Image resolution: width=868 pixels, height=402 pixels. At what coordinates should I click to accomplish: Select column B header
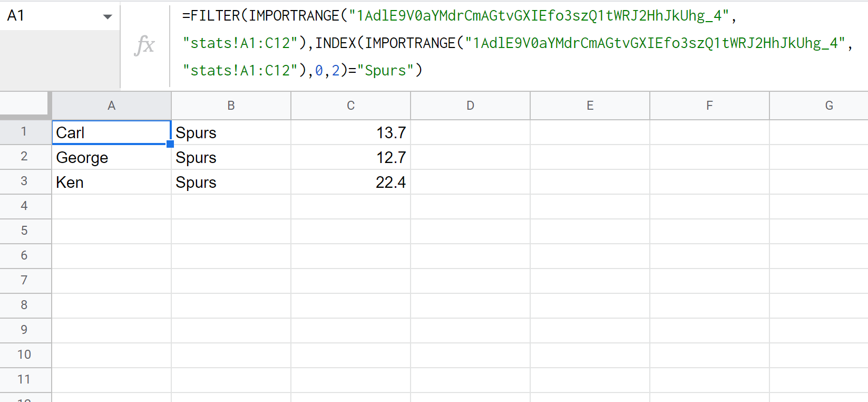[231, 106]
